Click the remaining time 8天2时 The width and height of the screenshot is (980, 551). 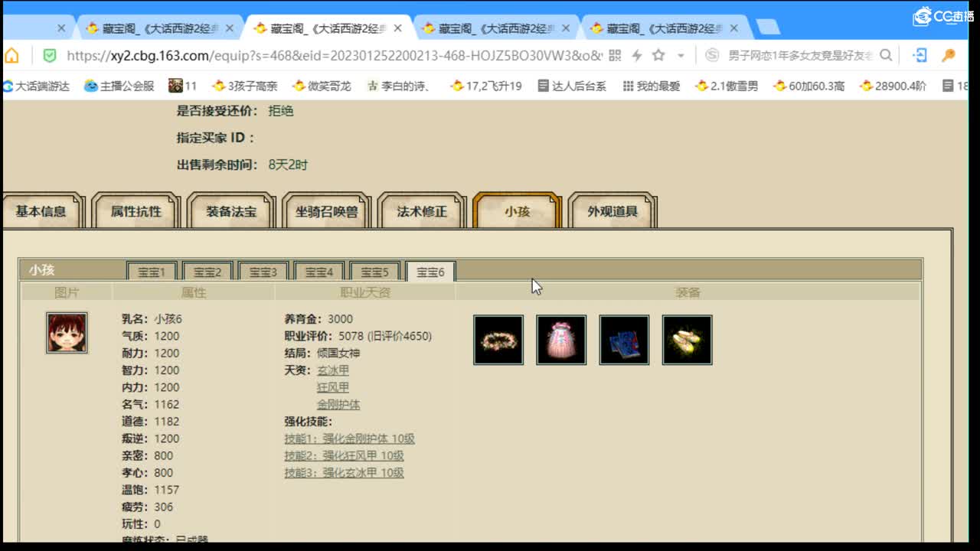tap(288, 165)
